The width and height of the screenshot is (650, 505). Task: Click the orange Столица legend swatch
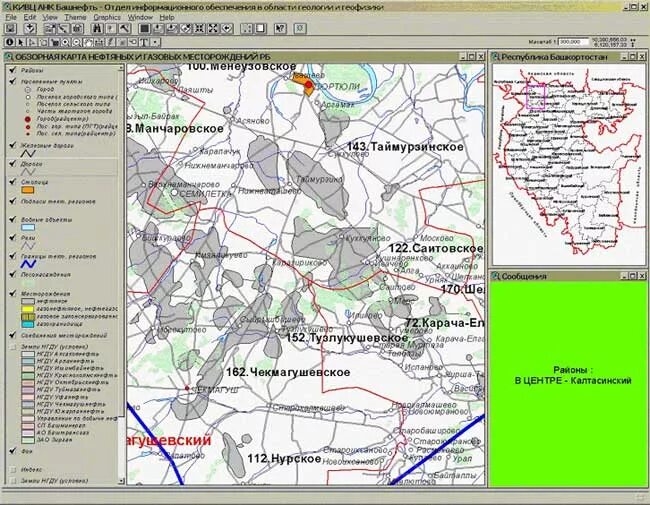click(28, 190)
